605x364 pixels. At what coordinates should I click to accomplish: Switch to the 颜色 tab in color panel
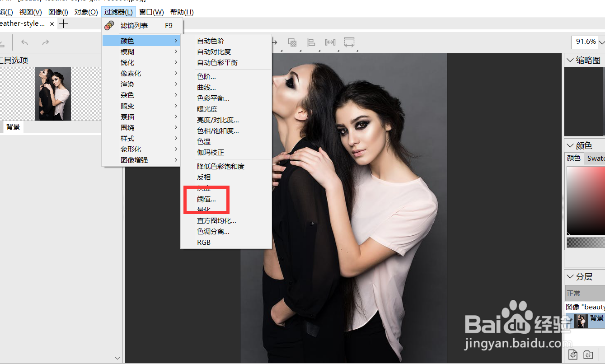(574, 158)
